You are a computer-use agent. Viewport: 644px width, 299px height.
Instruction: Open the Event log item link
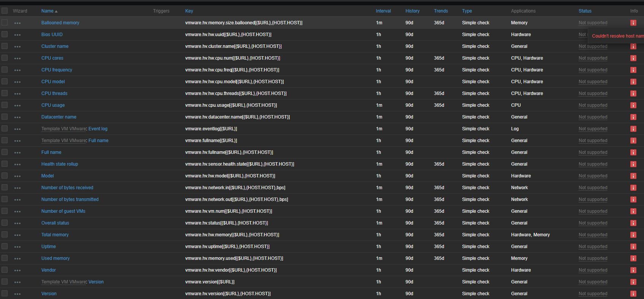98,129
